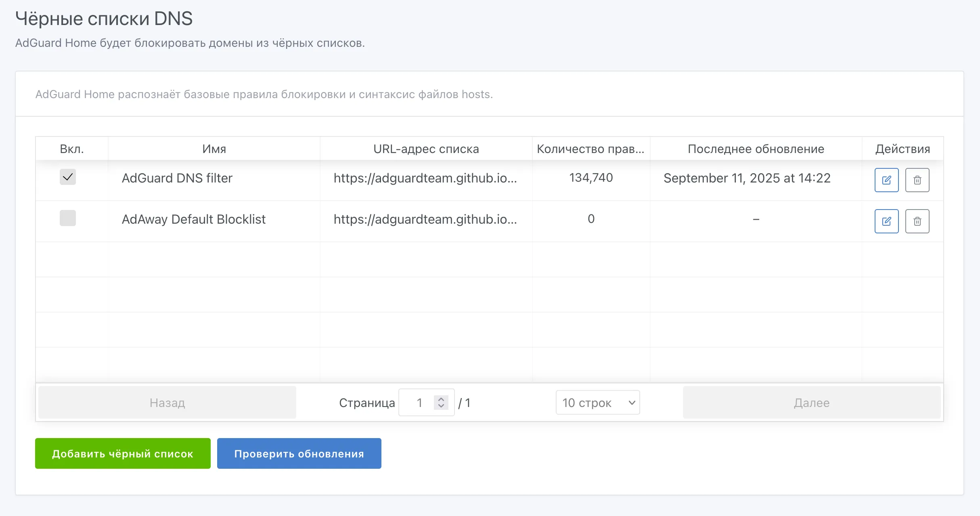
Task: Sort by URL-адрес списка column header
Action: coord(426,149)
